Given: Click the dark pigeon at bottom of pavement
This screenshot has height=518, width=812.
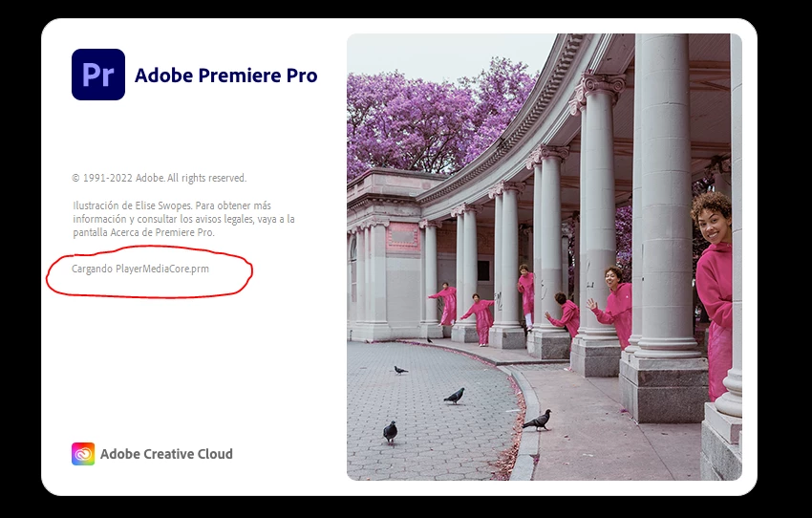Looking at the screenshot, I should 390,431.
